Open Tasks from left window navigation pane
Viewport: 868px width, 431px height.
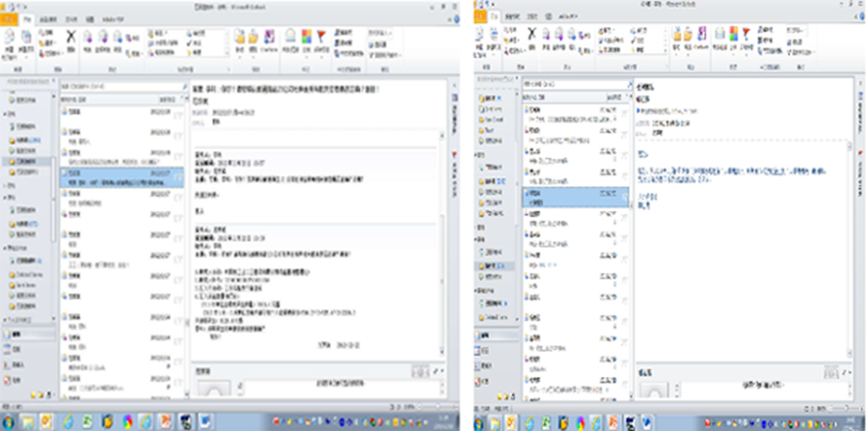coord(12,381)
